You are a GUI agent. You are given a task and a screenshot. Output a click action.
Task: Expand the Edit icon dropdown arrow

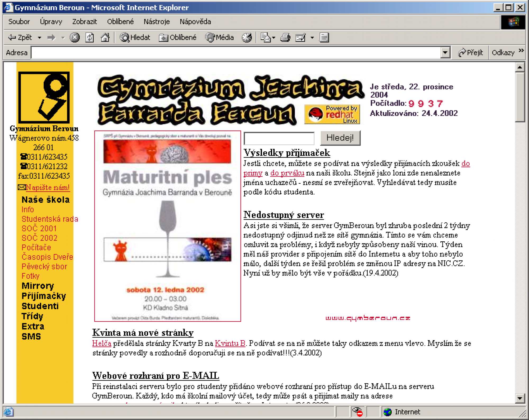pyautogui.click(x=312, y=38)
